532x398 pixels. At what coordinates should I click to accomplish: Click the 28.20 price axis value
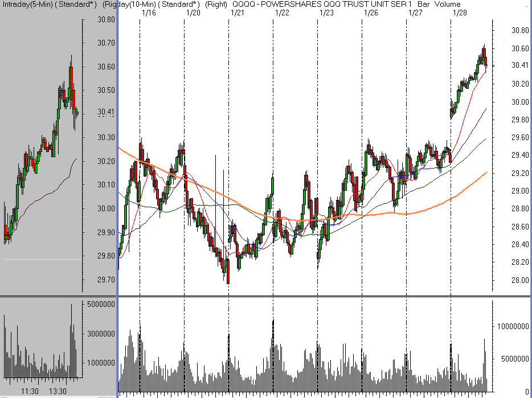point(520,262)
